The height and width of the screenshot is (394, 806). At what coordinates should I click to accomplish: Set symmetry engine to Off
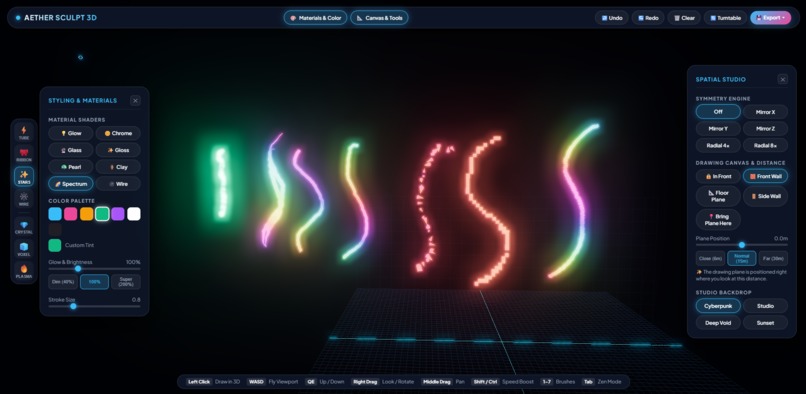tap(718, 112)
